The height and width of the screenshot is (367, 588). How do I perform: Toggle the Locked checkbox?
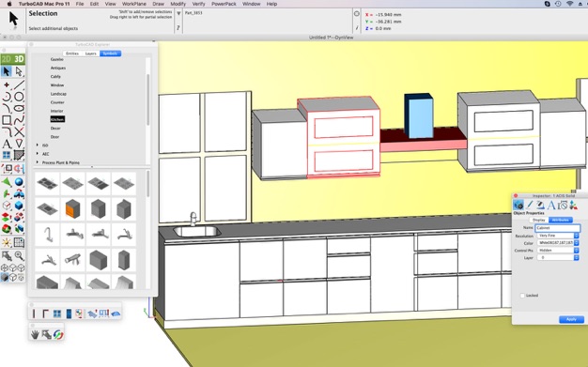click(522, 296)
